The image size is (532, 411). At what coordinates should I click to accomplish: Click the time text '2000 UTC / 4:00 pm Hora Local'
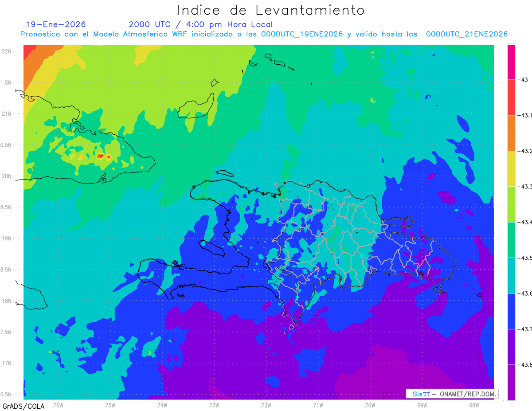click(201, 24)
